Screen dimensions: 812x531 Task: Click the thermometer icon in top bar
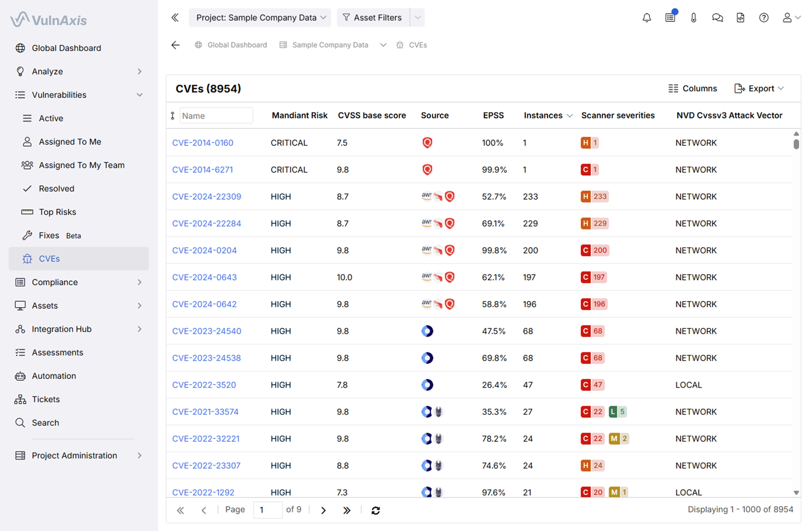(x=694, y=17)
